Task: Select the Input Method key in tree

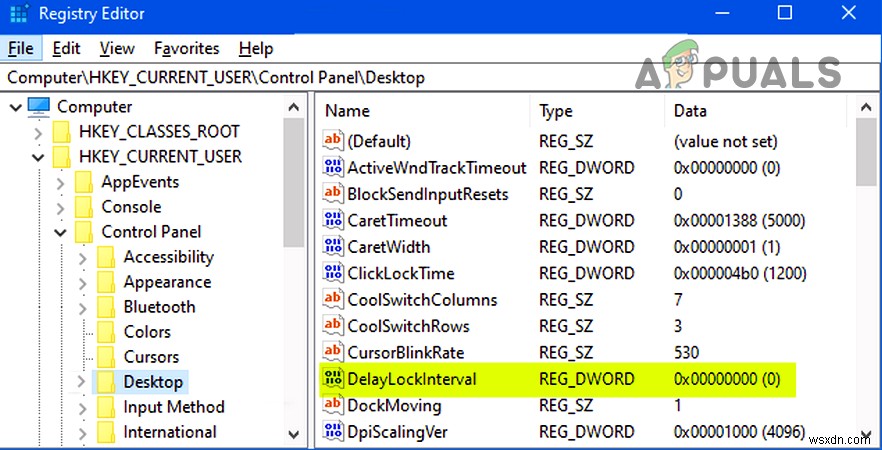Action: [x=173, y=407]
